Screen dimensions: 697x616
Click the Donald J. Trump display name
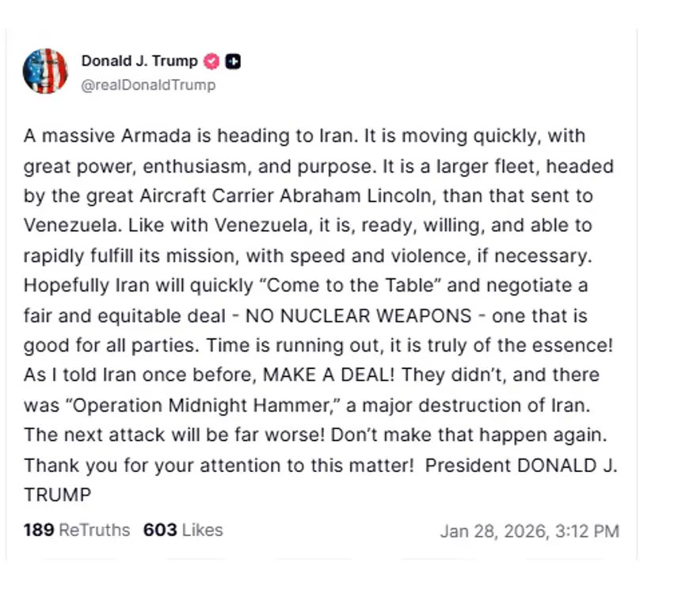[x=139, y=61]
